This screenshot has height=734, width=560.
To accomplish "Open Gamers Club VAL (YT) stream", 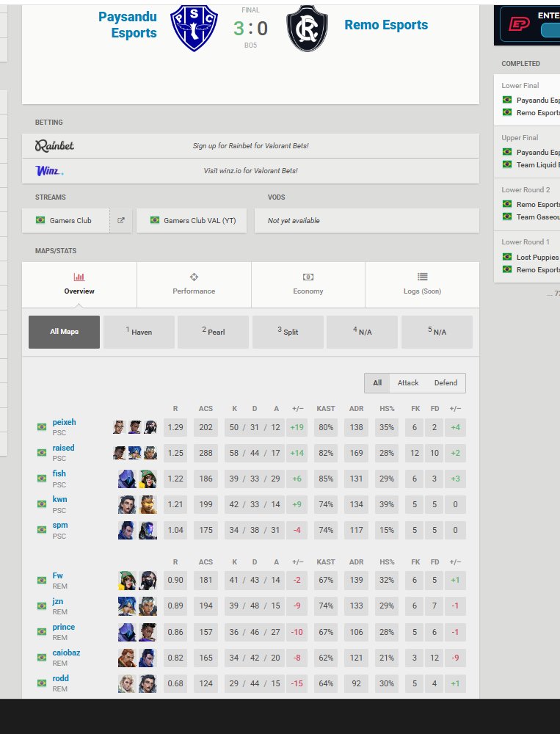I will 192,220.
